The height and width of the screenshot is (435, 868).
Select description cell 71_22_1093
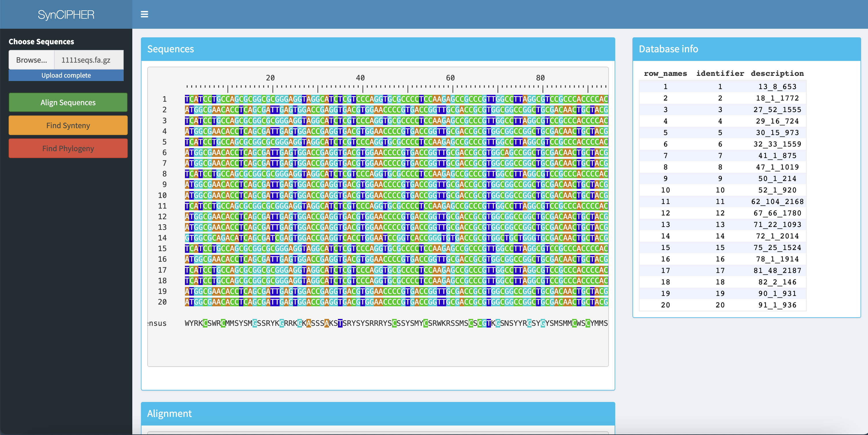777,224
